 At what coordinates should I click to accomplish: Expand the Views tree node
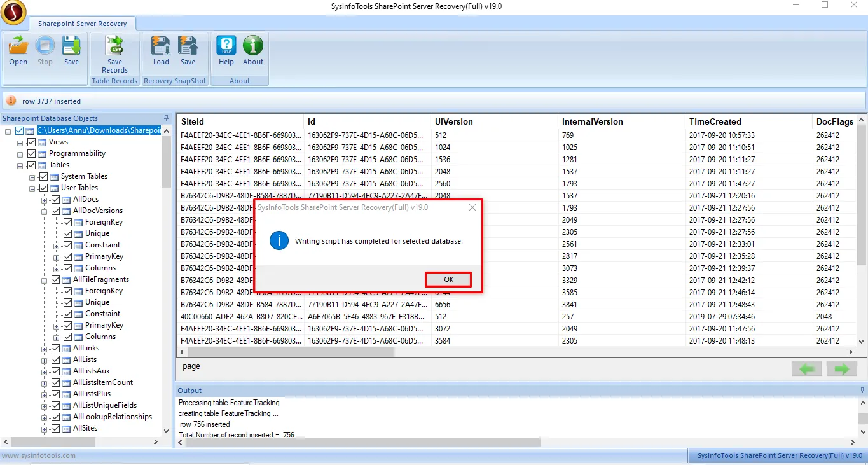(20, 142)
